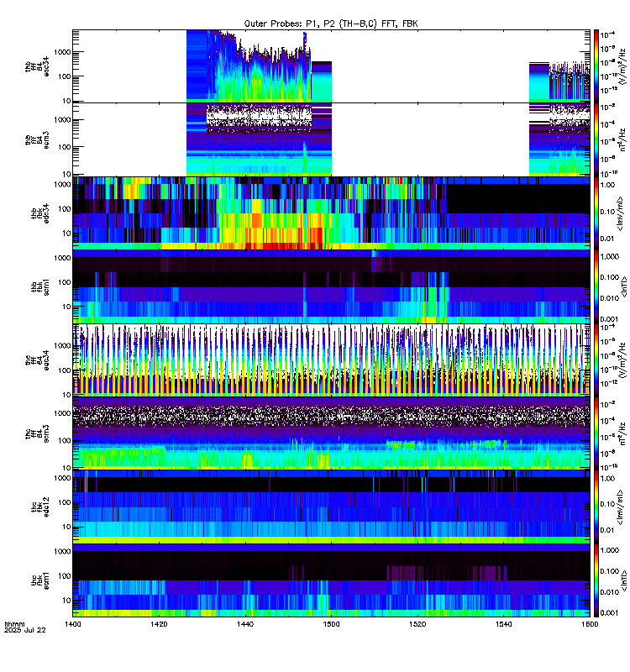Click the "thc fff 64 scm3" panel label
The height and width of the screenshot is (672, 630).
coord(37,433)
